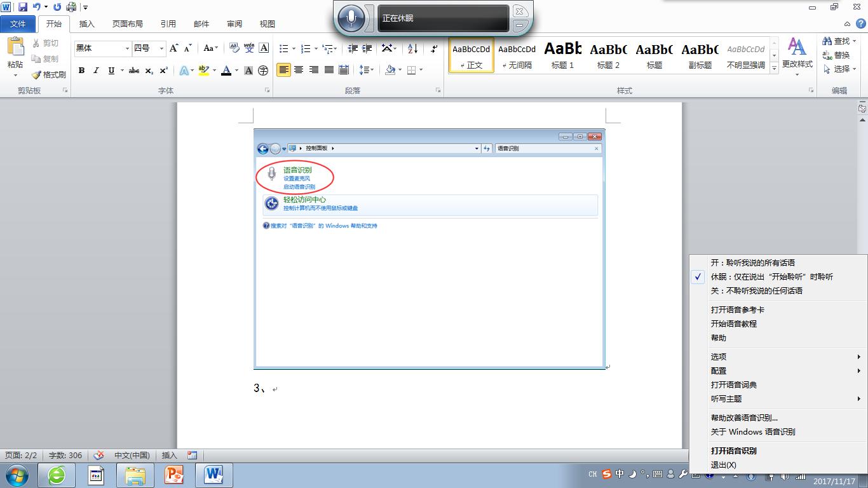Toggle Character Shading gray A icon
This screenshot has height=488, width=868.
click(x=248, y=71)
